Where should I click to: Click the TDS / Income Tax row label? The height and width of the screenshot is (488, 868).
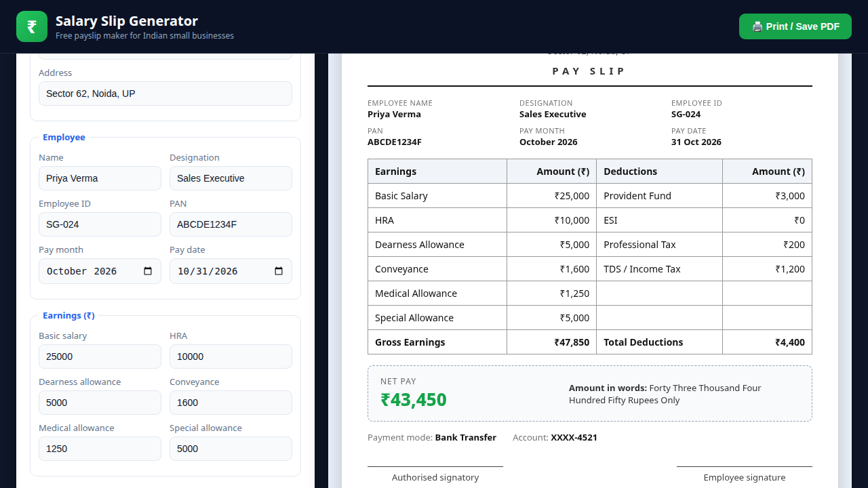click(x=642, y=269)
